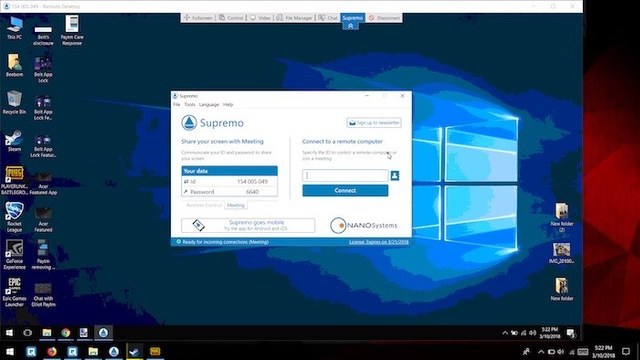Screen dimensions: 640x360
Task: Switch to the Meeting tab
Action: (x=236, y=205)
